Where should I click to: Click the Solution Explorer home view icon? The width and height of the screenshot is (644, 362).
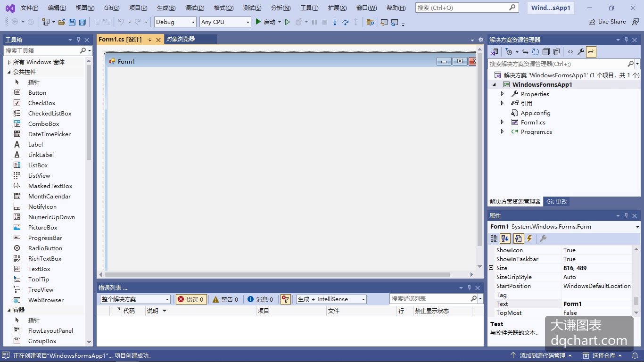pyautogui.click(x=494, y=52)
